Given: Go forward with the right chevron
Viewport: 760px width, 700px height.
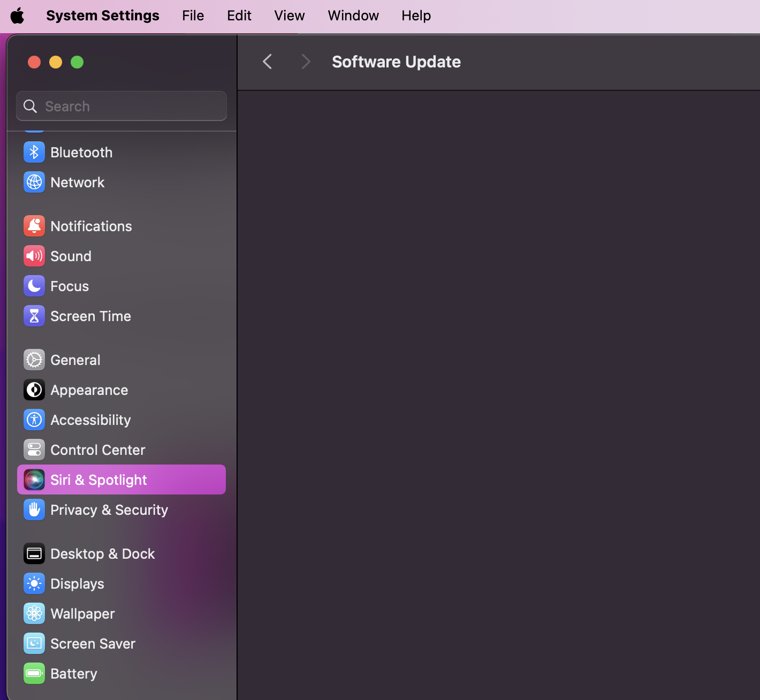Looking at the screenshot, I should (x=306, y=62).
